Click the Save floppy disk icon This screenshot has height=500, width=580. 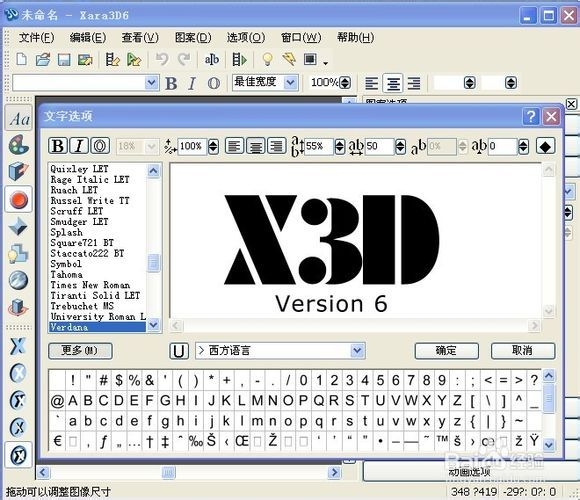(x=64, y=60)
